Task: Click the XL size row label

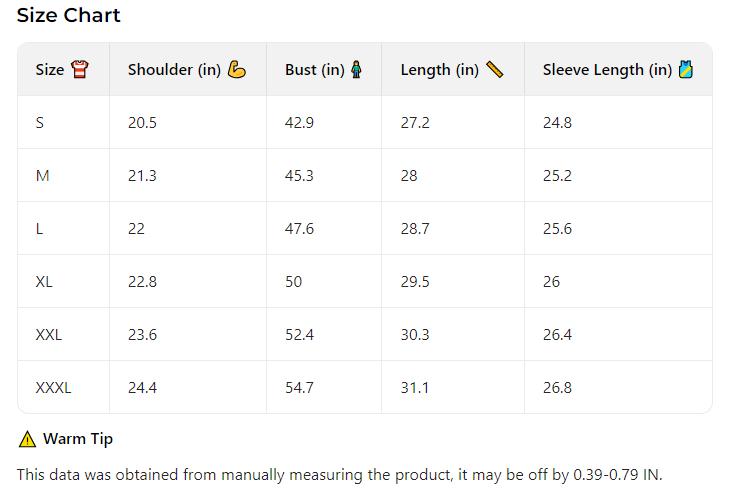Action: [44, 282]
